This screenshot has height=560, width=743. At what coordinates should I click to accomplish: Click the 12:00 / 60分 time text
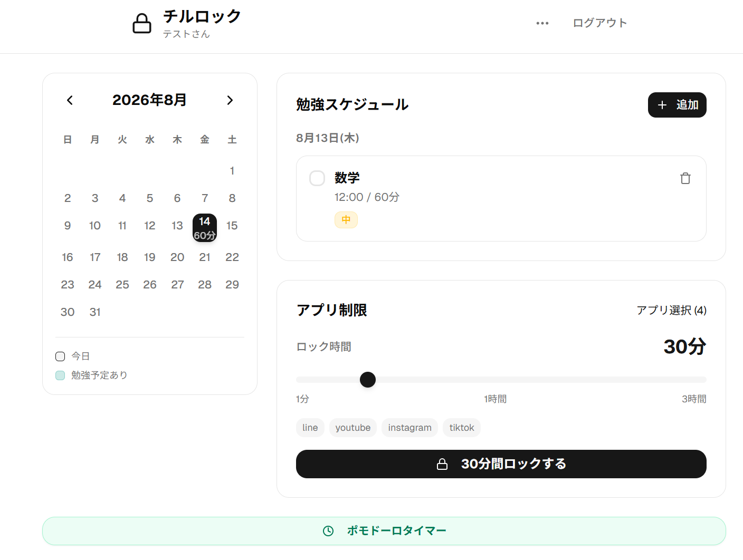point(367,197)
